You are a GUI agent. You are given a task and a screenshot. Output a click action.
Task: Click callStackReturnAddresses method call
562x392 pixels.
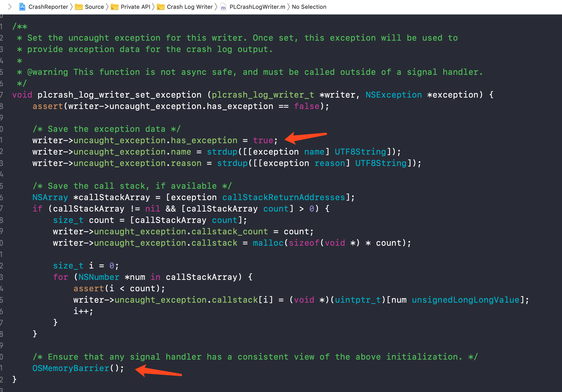(x=284, y=197)
